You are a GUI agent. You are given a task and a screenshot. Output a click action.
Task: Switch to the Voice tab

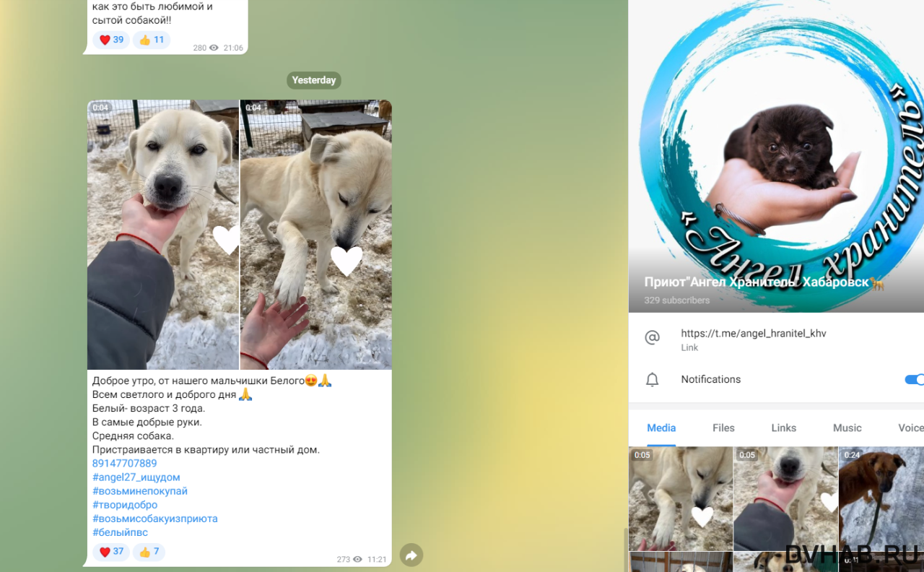pyautogui.click(x=910, y=428)
